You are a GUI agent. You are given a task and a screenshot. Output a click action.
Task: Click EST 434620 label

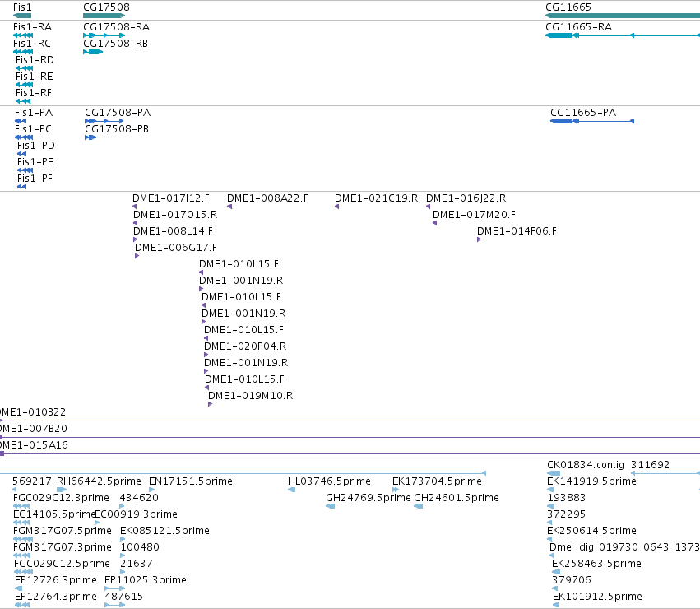139,498
